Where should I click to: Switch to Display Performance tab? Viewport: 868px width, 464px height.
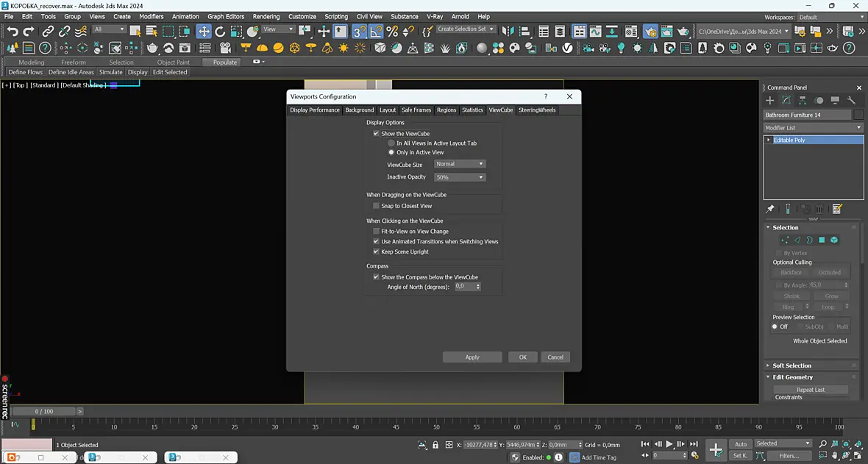point(315,110)
